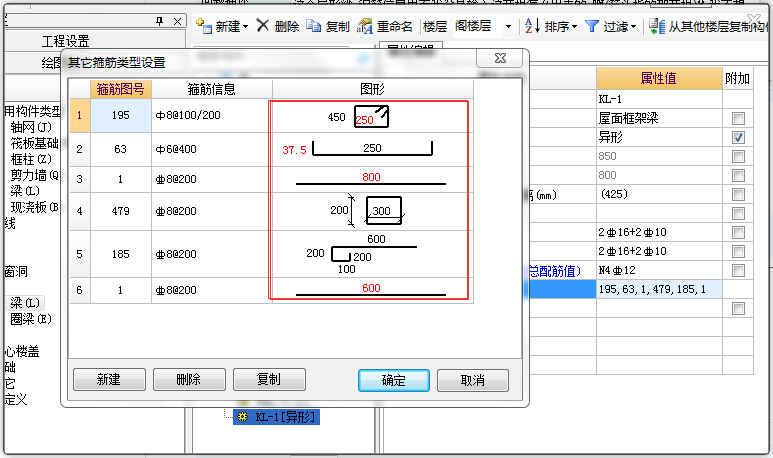
Task: Click the 属性值 column header
Action: tap(659, 78)
